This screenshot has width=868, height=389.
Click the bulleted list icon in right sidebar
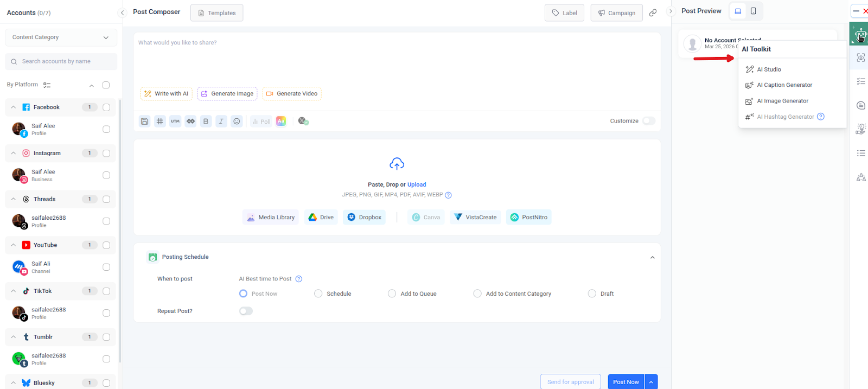(x=860, y=153)
